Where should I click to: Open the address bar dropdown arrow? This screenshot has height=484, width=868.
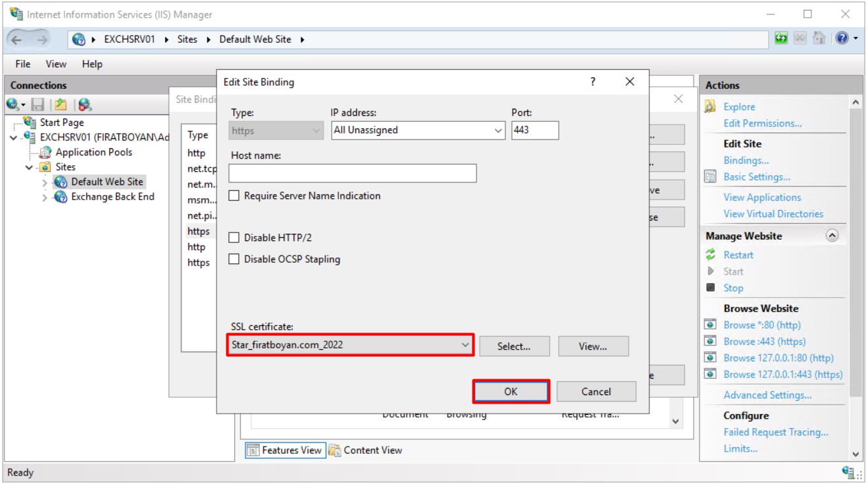click(x=856, y=38)
